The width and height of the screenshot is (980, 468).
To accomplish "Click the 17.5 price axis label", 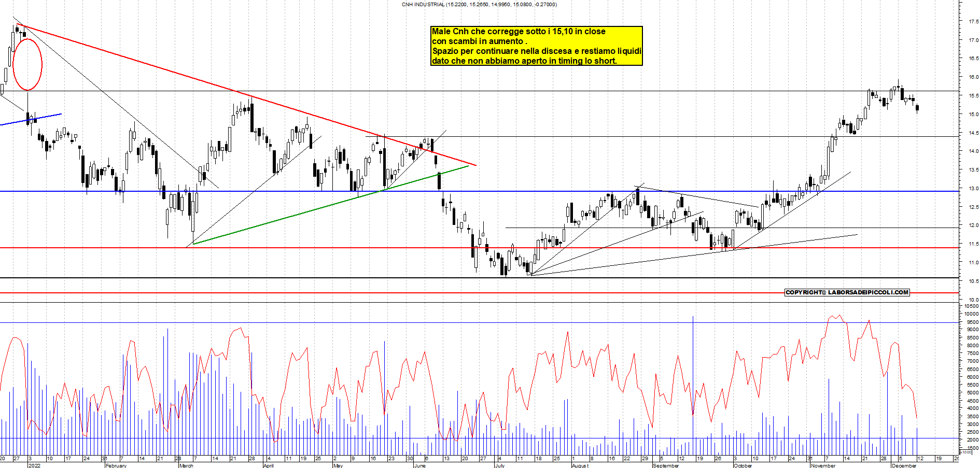I will (973, 22).
